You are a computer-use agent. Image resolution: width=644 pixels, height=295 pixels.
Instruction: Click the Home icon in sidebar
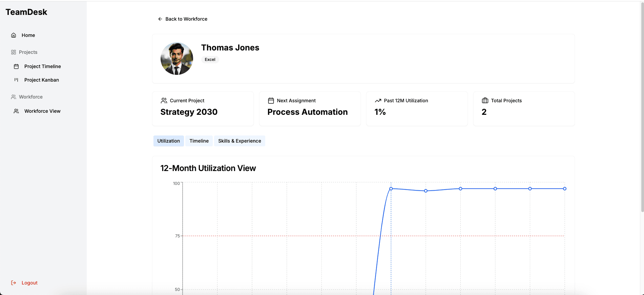click(14, 35)
